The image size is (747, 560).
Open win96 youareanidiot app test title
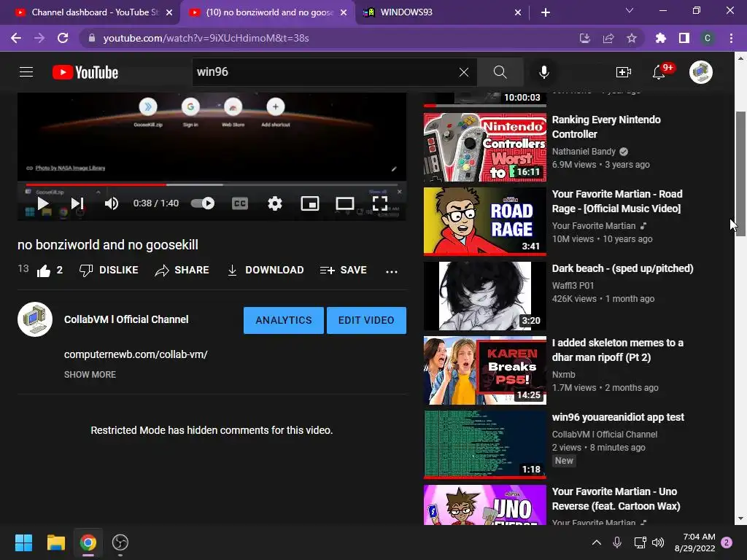tap(618, 417)
